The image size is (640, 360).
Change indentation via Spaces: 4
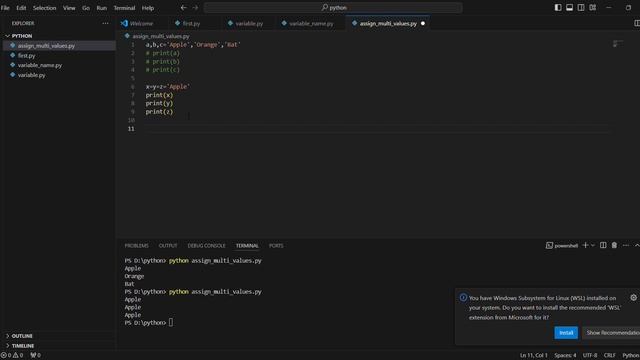point(565,356)
